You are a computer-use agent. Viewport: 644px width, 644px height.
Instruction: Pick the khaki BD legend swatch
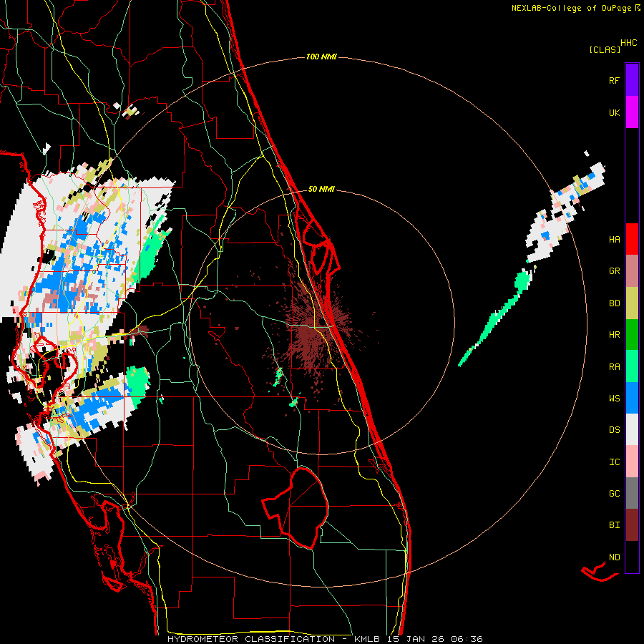tap(632, 303)
